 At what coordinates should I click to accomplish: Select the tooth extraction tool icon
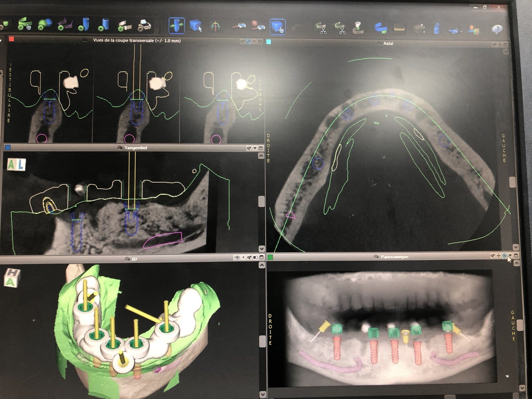pos(358,27)
